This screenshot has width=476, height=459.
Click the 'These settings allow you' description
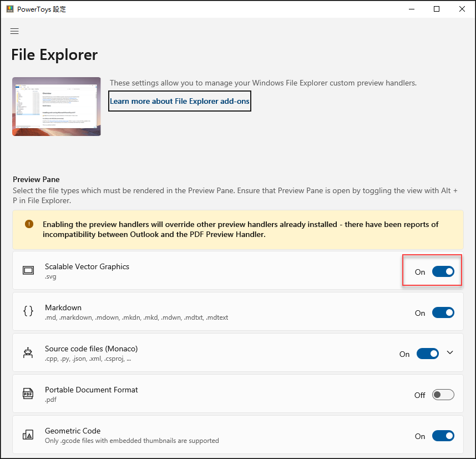coord(263,83)
